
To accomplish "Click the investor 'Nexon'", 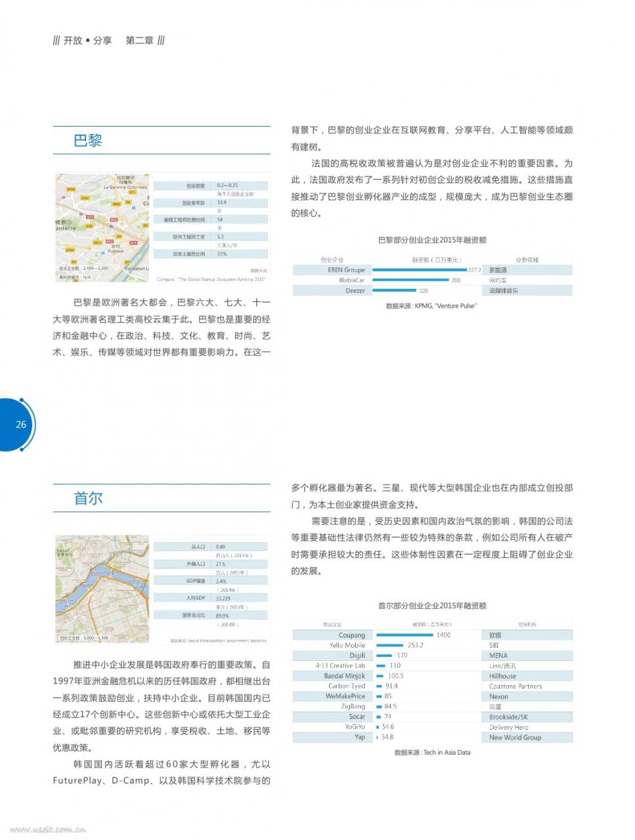I will pos(498,696).
